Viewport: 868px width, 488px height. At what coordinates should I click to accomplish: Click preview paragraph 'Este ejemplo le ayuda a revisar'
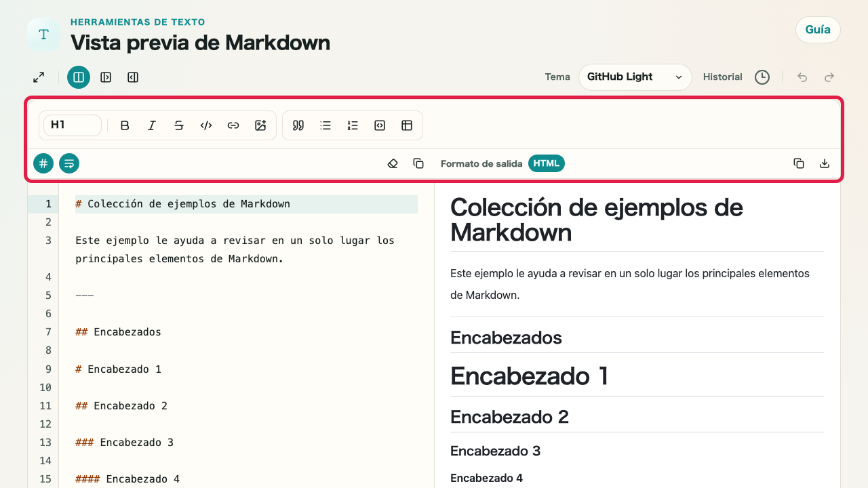pos(630,285)
